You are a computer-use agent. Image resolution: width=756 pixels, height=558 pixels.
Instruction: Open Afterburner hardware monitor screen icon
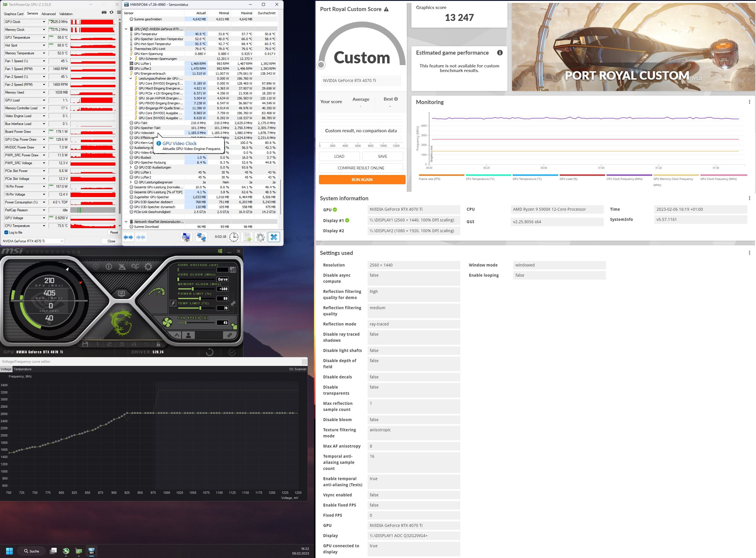(x=122, y=293)
